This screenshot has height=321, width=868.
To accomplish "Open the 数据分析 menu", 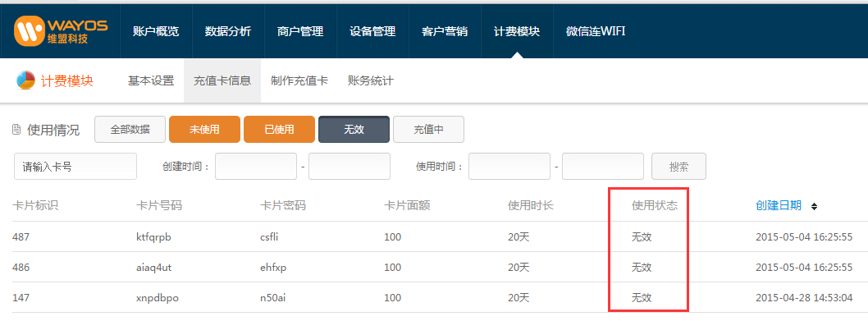I will (x=228, y=31).
